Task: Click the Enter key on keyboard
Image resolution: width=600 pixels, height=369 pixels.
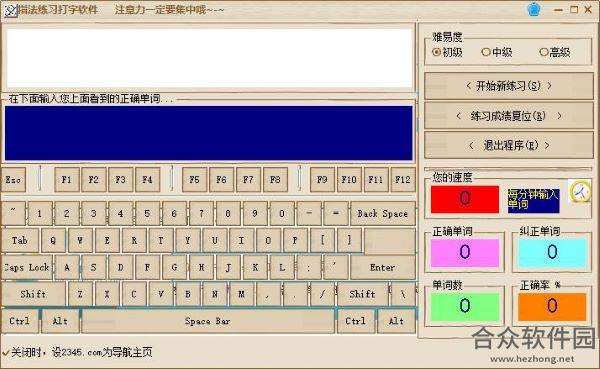Action: point(383,268)
